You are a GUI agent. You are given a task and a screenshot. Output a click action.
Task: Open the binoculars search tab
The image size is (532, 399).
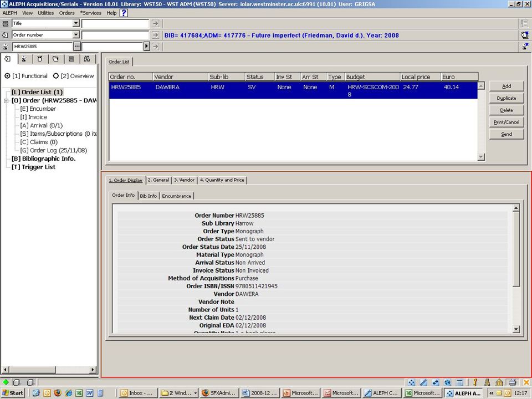click(87, 59)
